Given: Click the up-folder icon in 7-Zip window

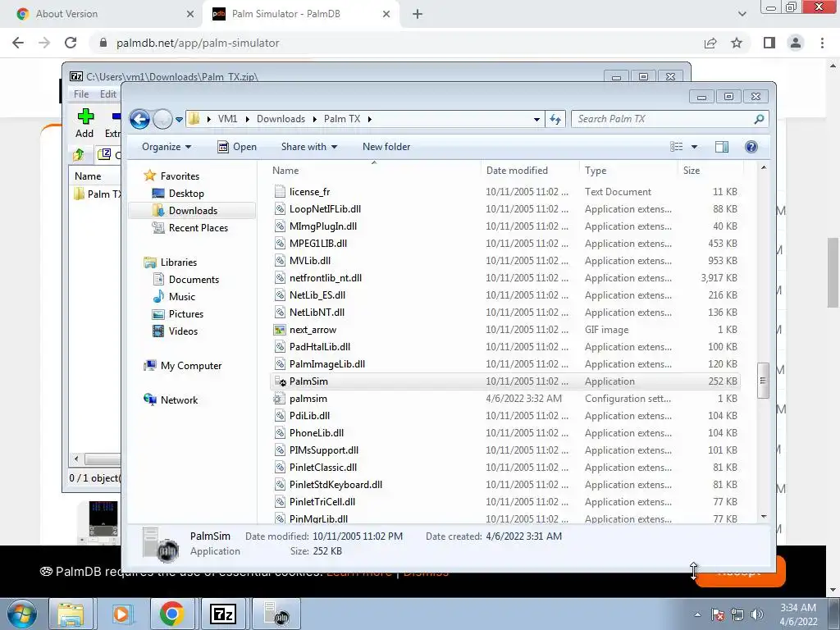Looking at the screenshot, I should (x=79, y=155).
